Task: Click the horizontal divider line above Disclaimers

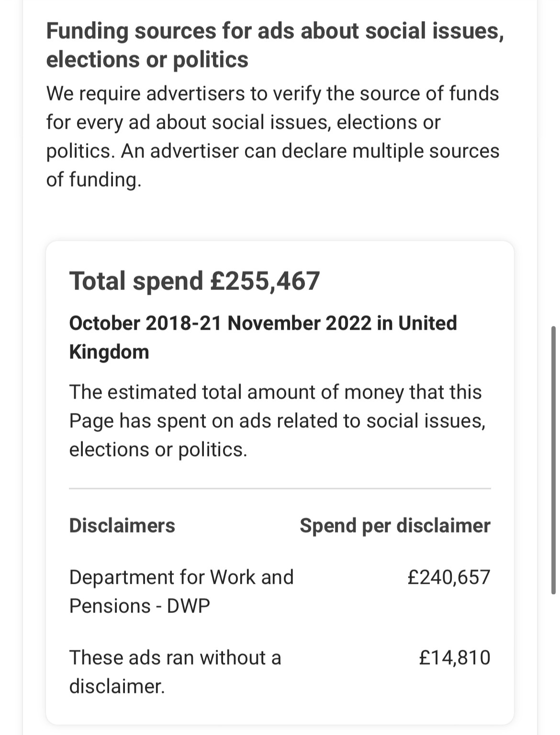Action: pos(280,489)
